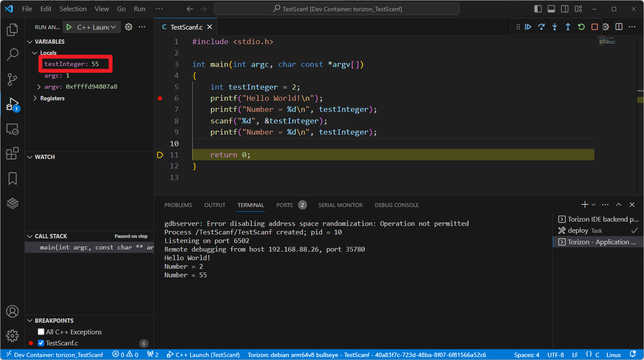Click the command center search box

[337, 9]
